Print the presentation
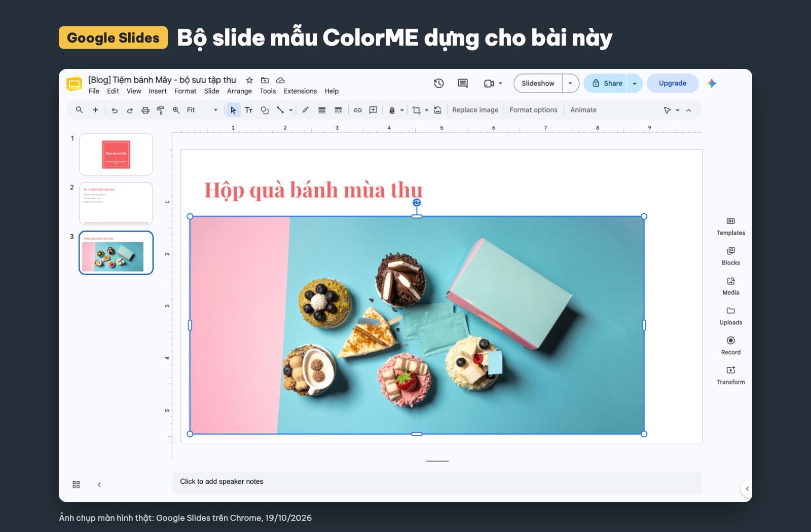Viewport: 811px width, 532px height. [145, 110]
